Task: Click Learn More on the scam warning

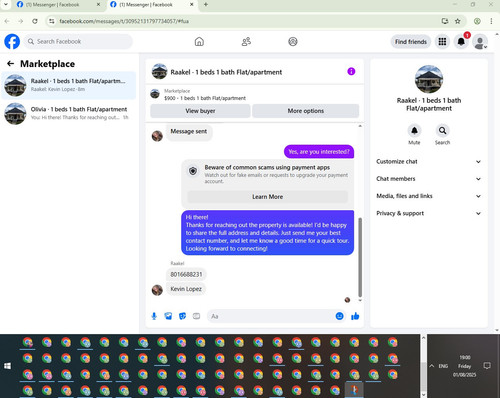Action: point(267,197)
